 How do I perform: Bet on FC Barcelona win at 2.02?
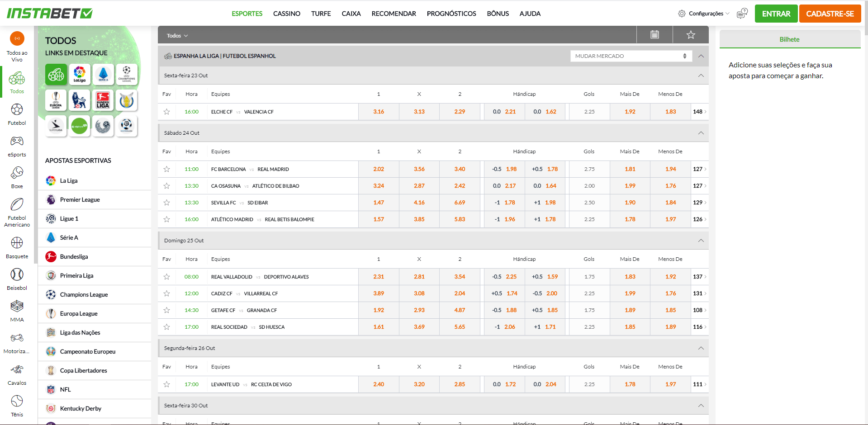(379, 169)
